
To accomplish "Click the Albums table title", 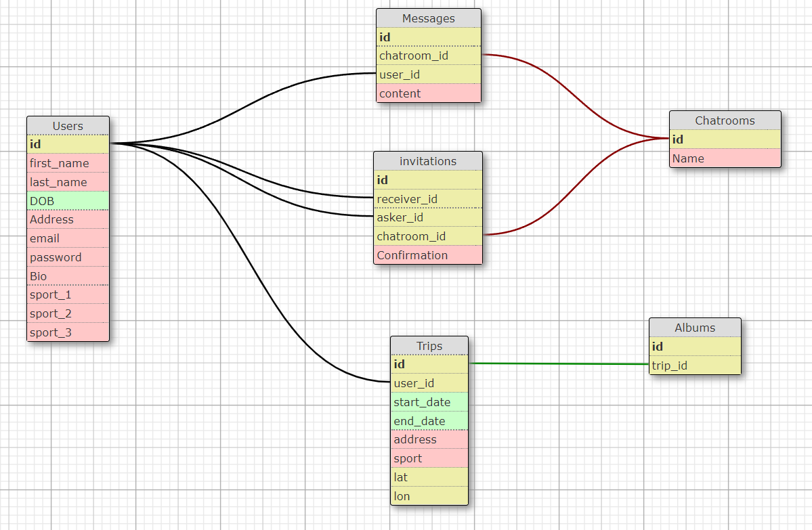I will tap(694, 328).
